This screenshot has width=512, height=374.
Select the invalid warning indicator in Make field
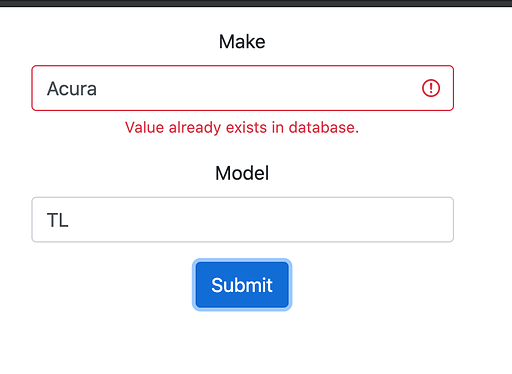point(431,88)
